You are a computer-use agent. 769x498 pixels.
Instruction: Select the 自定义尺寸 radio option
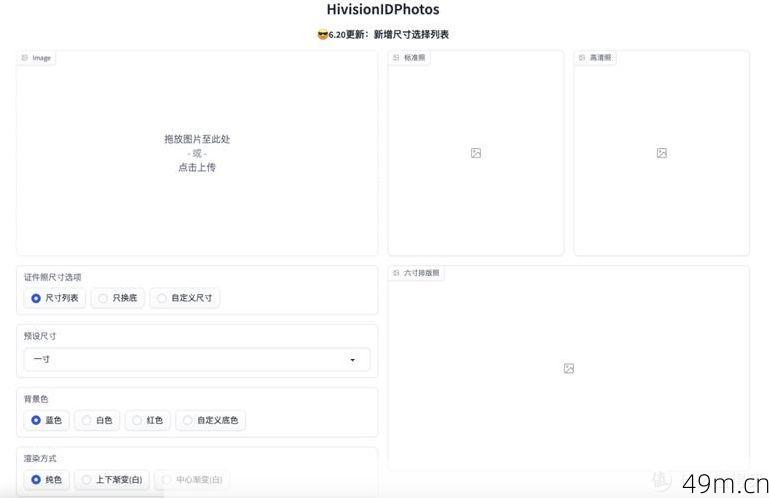tap(184, 298)
